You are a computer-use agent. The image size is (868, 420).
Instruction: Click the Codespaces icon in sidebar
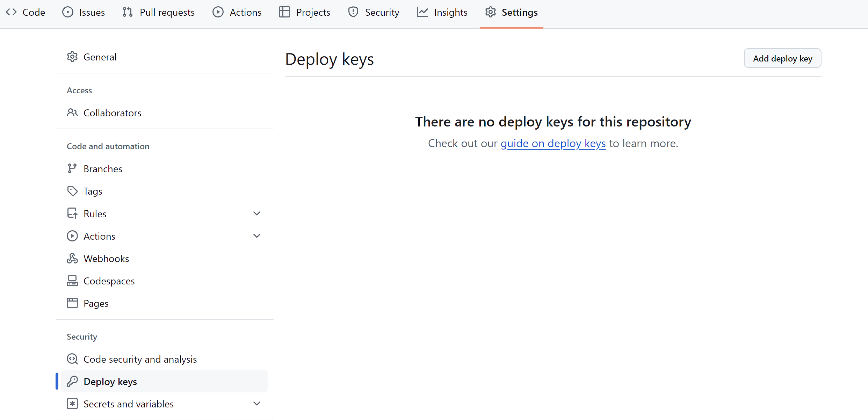pyautogui.click(x=72, y=281)
